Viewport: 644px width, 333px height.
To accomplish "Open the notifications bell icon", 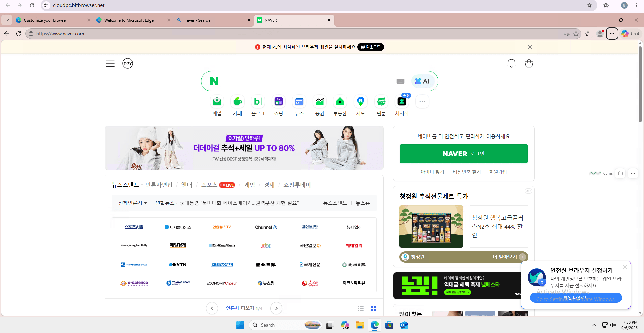I will 512,63.
